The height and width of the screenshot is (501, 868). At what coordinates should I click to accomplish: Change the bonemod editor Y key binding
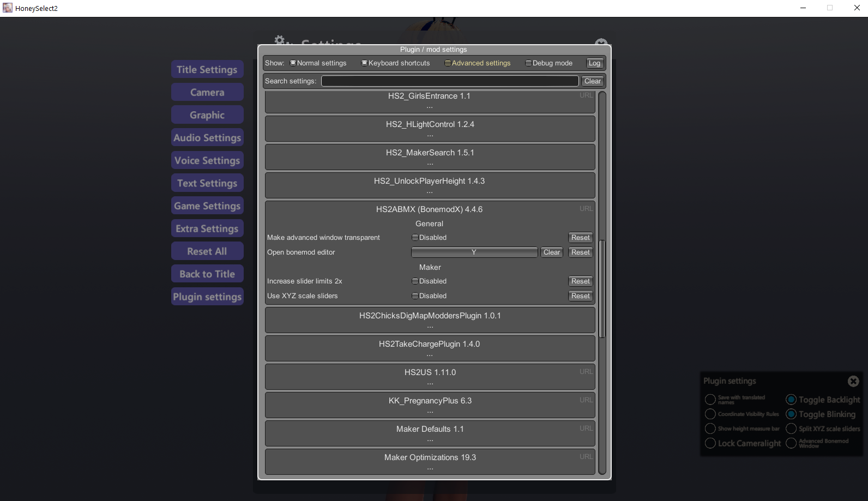tap(474, 252)
